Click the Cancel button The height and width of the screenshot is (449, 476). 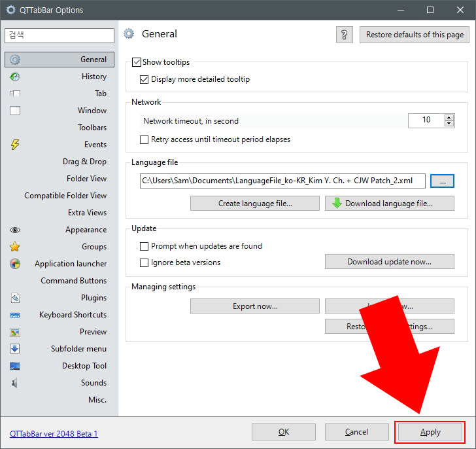[x=357, y=432]
